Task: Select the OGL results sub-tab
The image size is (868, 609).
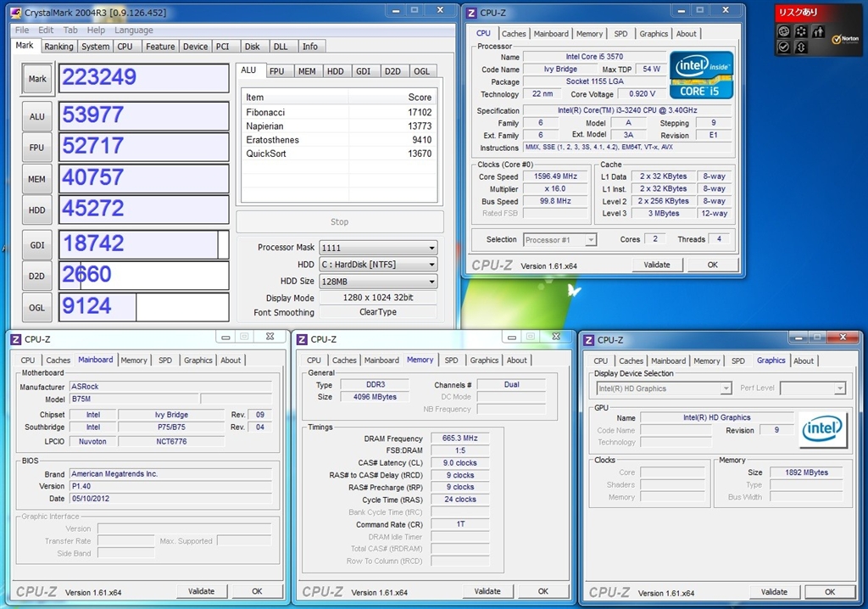Action: pyautogui.click(x=422, y=71)
